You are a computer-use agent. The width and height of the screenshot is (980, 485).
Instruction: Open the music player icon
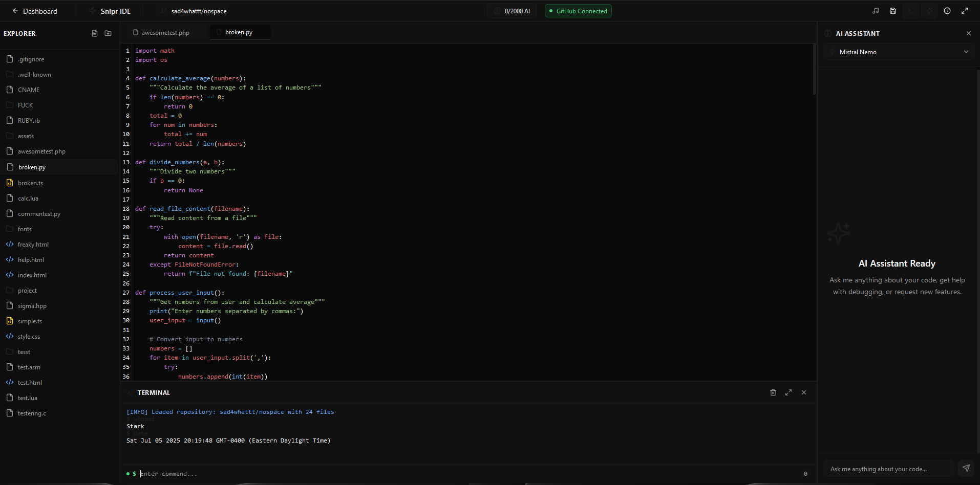876,11
